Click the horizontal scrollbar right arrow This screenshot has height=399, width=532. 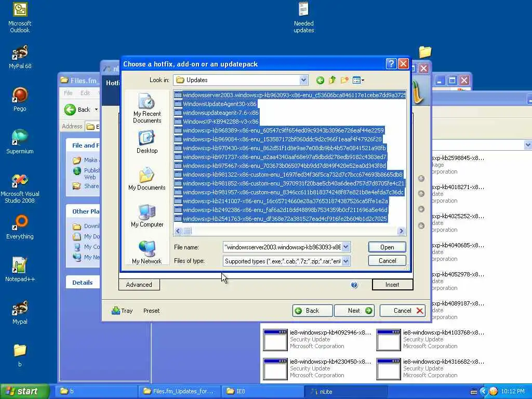click(x=401, y=231)
